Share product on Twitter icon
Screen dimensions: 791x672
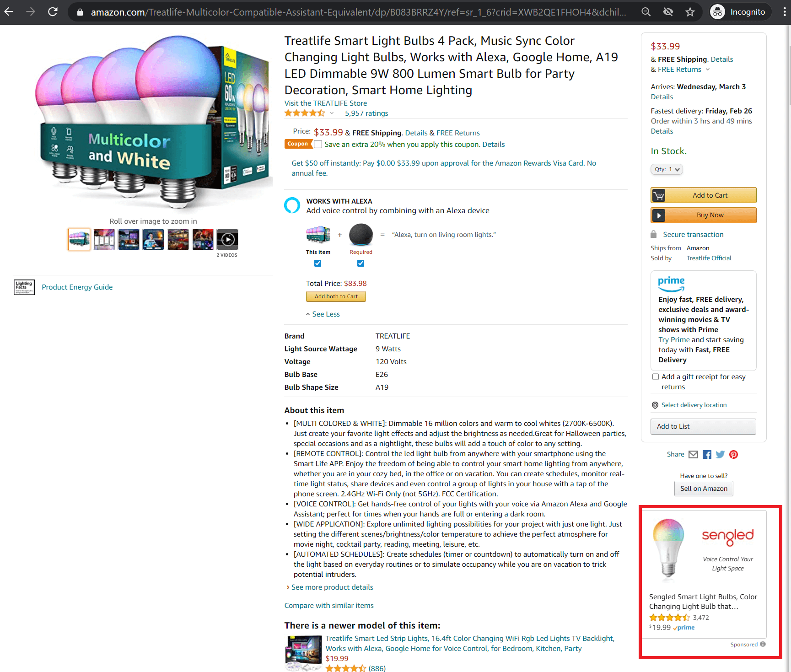click(721, 454)
